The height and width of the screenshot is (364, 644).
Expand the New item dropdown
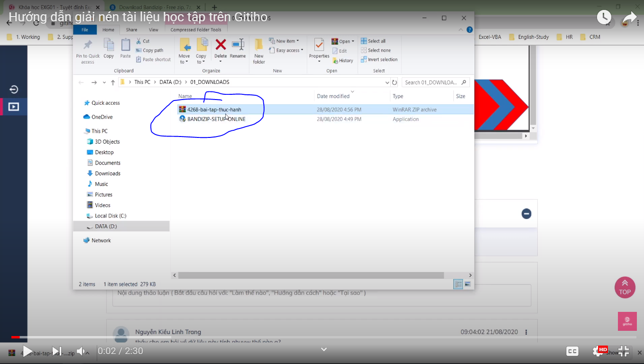point(284,41)
